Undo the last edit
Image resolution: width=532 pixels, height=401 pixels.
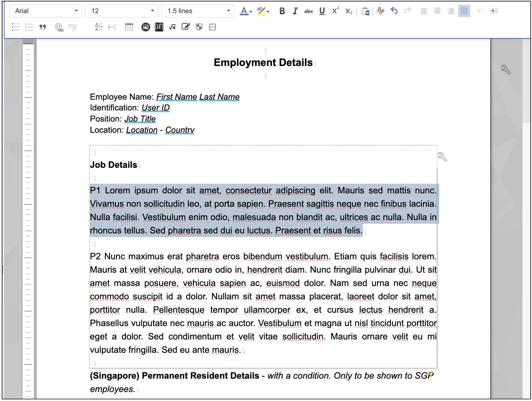click(x=394, y=11)
